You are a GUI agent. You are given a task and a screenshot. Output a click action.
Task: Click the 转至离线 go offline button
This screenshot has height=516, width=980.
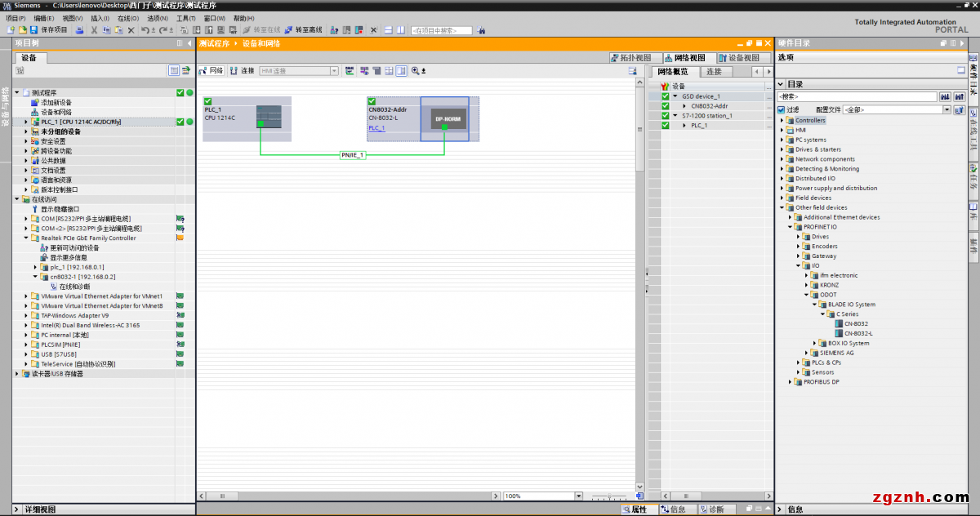[x=303, y=30]
